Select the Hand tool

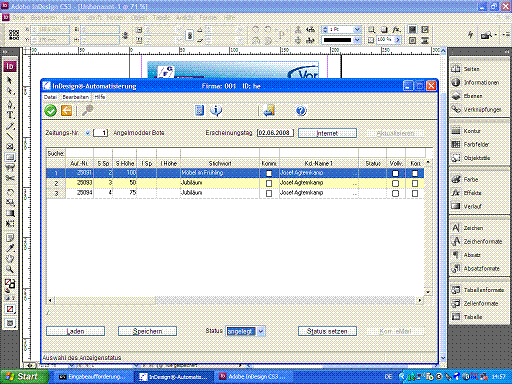10,258
